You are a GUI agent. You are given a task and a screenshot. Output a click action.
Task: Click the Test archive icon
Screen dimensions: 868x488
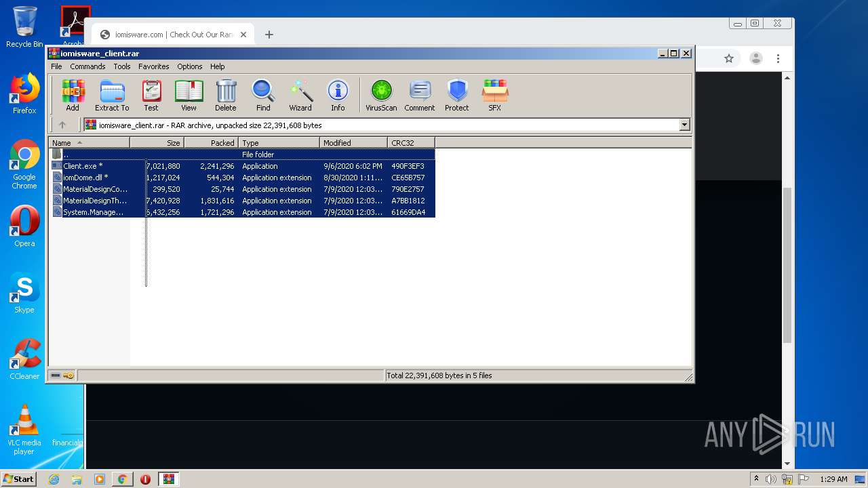pos(151,95)
